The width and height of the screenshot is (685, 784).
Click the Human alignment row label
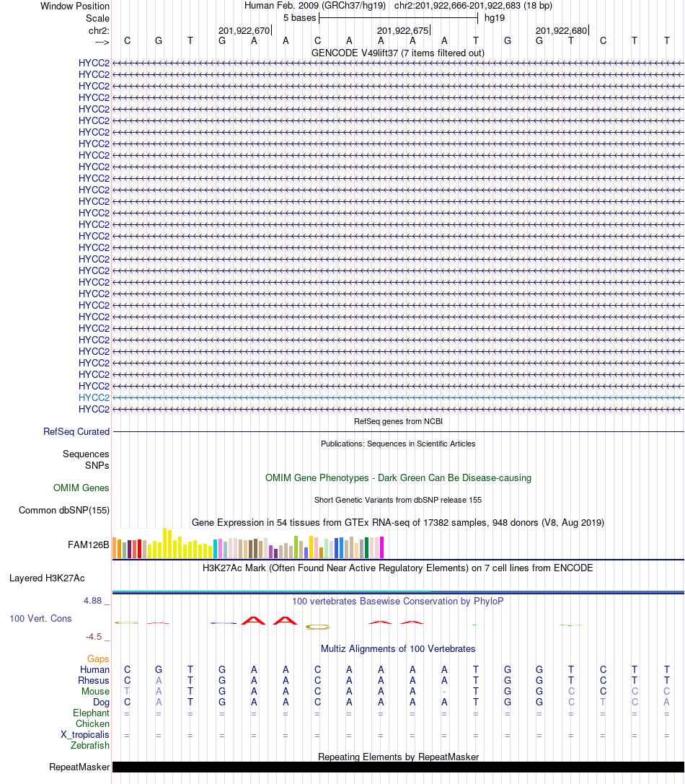pos(94,669)
